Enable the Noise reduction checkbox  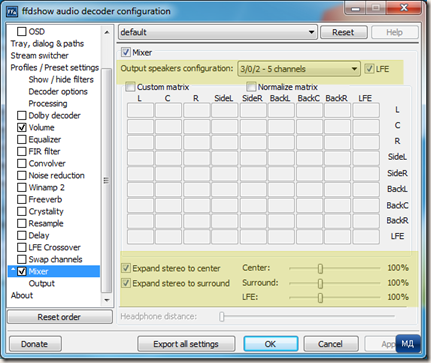pyautogui.click(x=22, y=176)
